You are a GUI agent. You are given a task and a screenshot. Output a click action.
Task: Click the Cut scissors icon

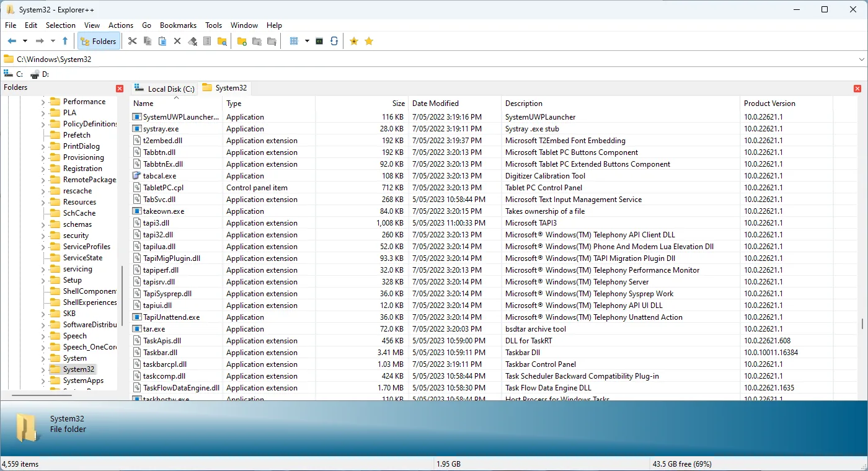[132, 41]
